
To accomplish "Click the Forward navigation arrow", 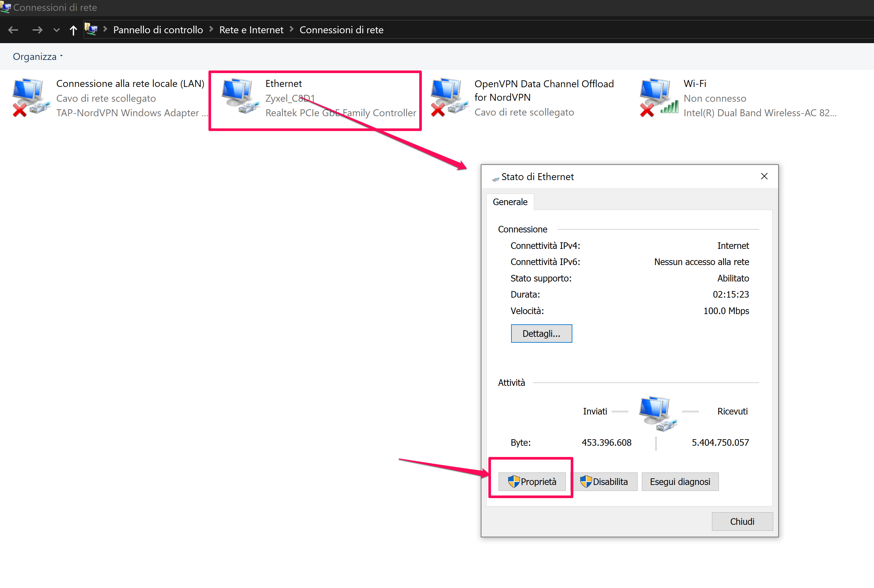I will point(37,30).
